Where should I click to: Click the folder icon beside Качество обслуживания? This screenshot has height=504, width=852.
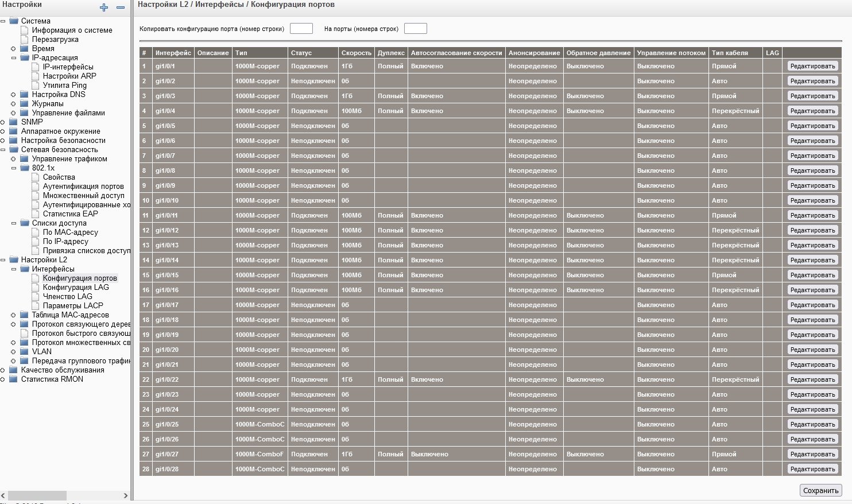click(x=14, y=370)
